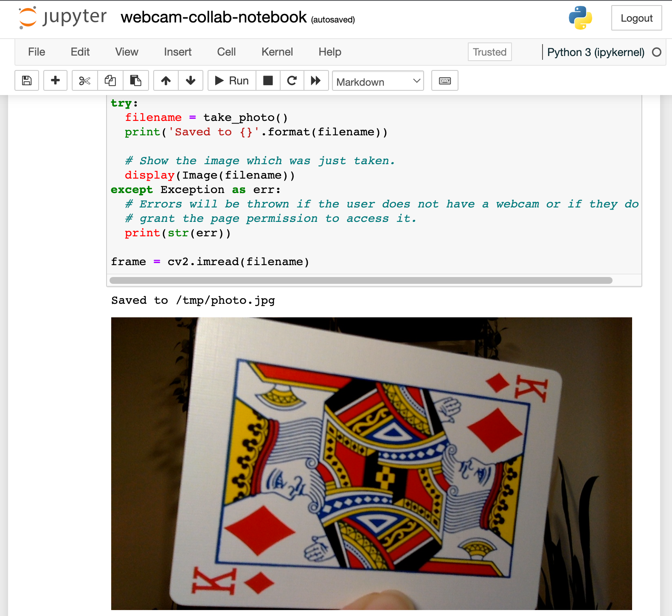
Task: Click the Logout button
Action: pos(636,18)
